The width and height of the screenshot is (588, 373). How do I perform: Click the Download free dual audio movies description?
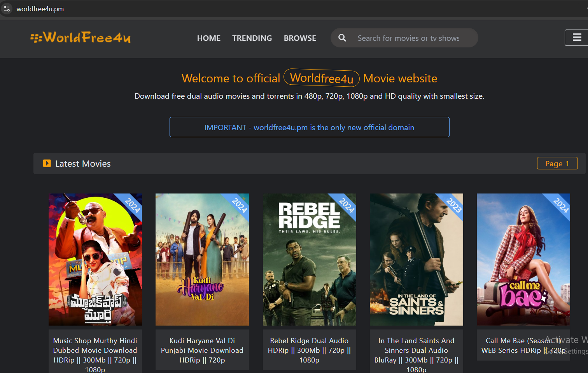[x=310, y=96]
